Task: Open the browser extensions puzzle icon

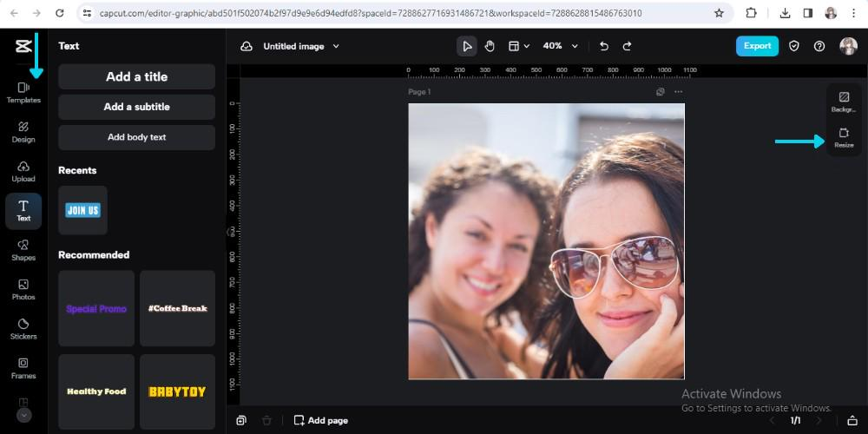Action: [x=751, y=13]
